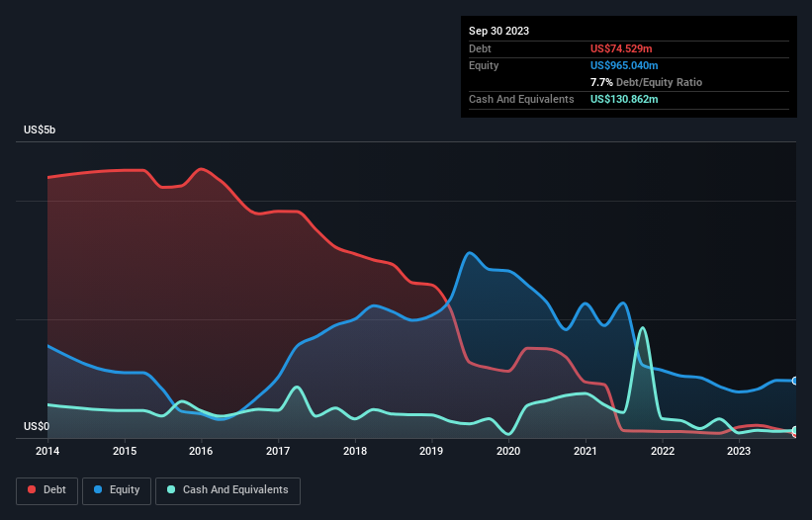
Task: Click the 2017 x-axis label
Action: (x=278, y=451)
